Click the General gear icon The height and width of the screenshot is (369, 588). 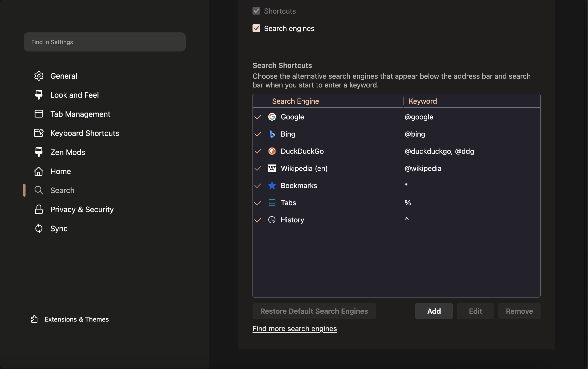(39, 76)
